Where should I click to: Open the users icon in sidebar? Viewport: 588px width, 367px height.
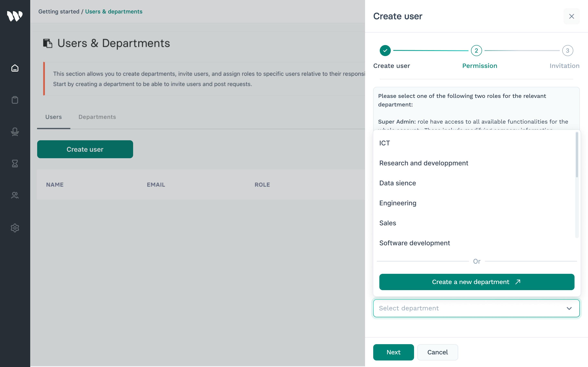pyautogui.click(x=15, y=195)
